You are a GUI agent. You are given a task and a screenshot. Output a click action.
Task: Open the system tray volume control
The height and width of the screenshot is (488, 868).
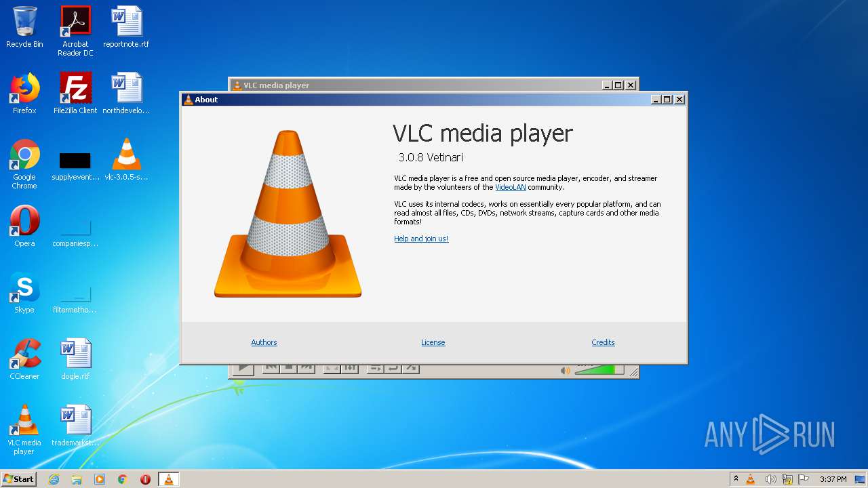770,479
